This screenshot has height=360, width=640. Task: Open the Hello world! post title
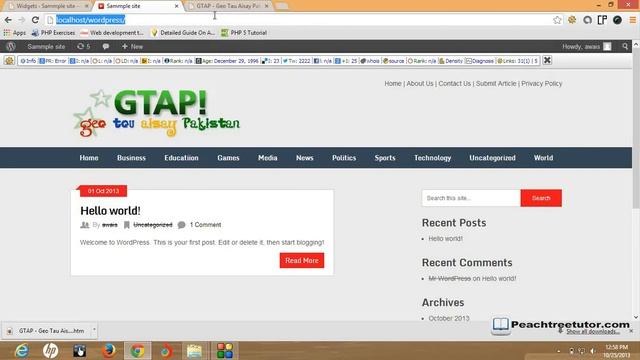tap(110, 211)
